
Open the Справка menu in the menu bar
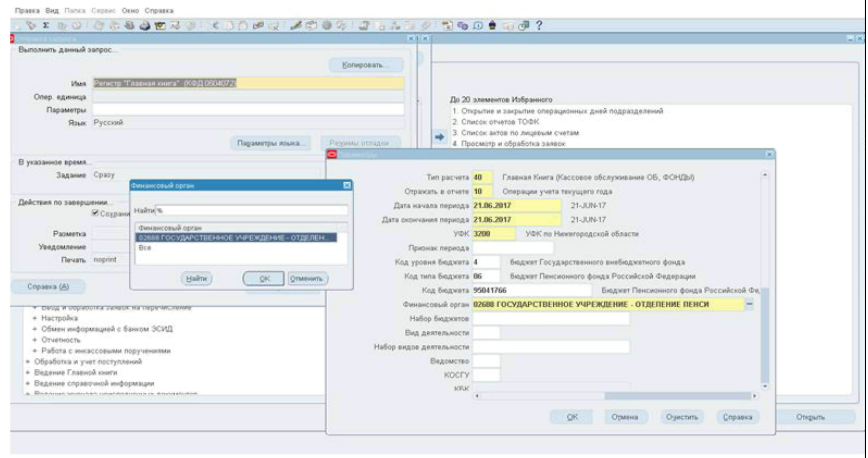pos(159,10)
